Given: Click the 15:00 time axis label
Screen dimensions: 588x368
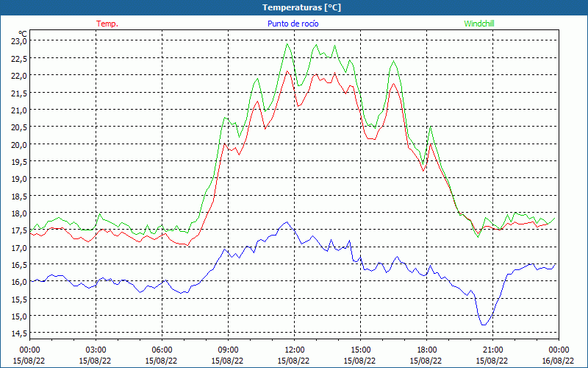Looking at the screenshot, I should click(360, 350).
